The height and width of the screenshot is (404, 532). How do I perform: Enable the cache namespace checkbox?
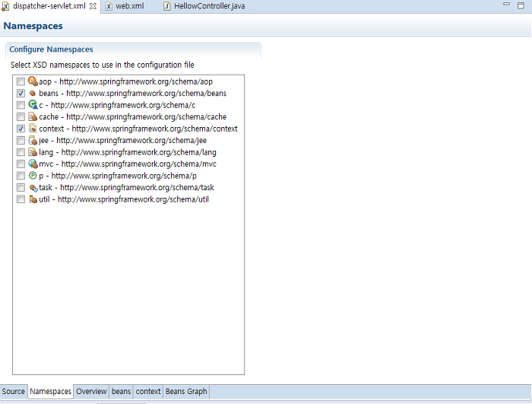(21, 117)
